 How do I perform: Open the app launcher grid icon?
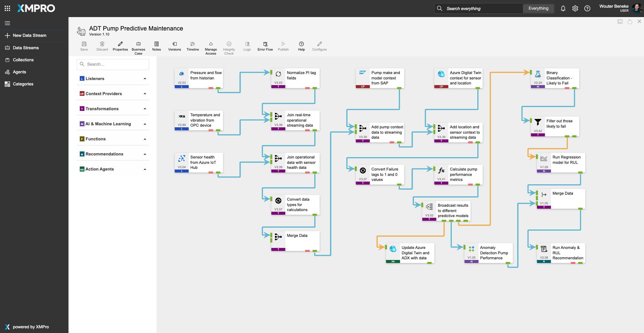(x=7, y=8)
